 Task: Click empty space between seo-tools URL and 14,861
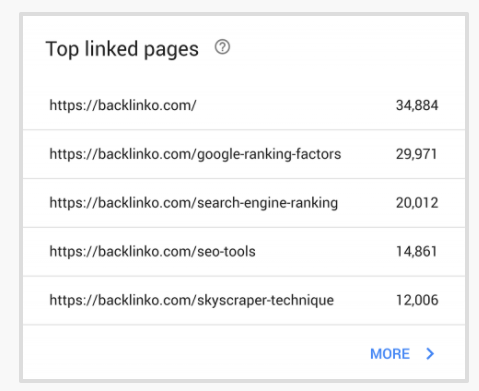point(326,251)
